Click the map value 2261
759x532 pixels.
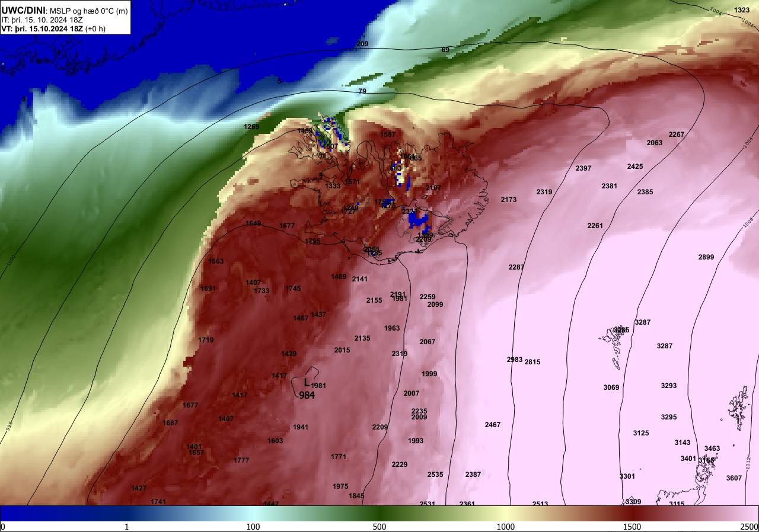595,226
